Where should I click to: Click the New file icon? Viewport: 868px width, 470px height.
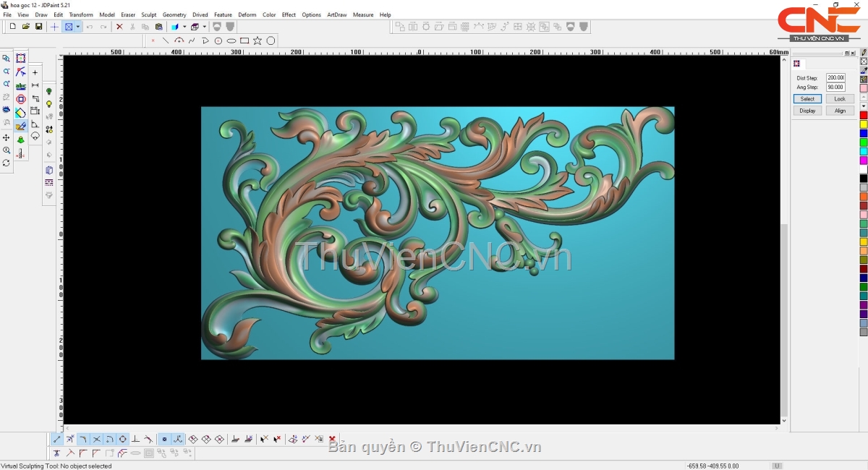coord(12,27)
